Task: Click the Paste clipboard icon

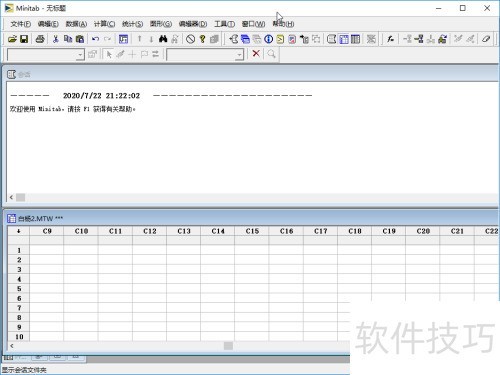Action: (x=80, y=39)
